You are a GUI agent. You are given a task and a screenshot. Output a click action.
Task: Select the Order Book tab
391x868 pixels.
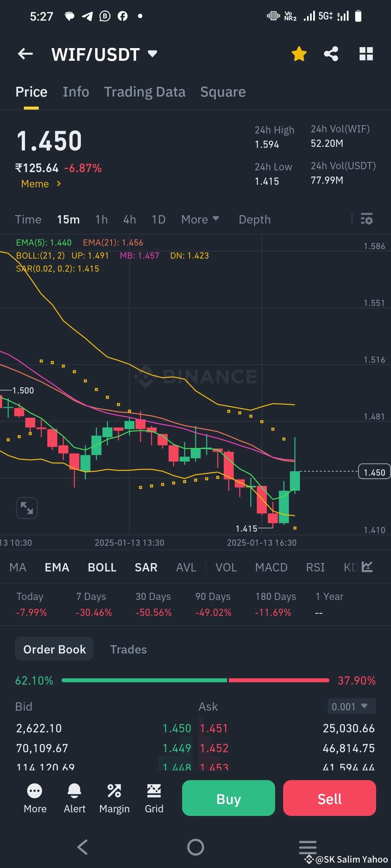pos(54,649)
